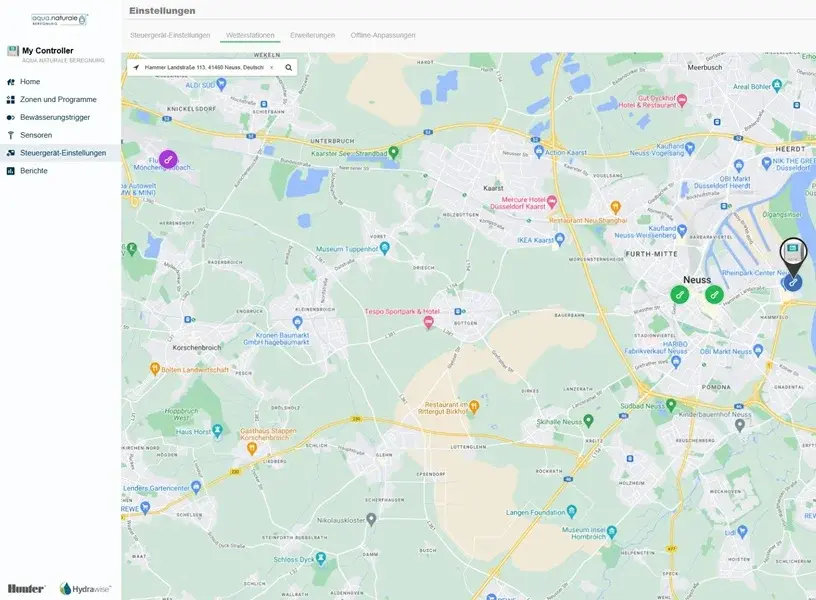
Task: Open the Offline-Anpassungen tab
Action: [383, 35]
